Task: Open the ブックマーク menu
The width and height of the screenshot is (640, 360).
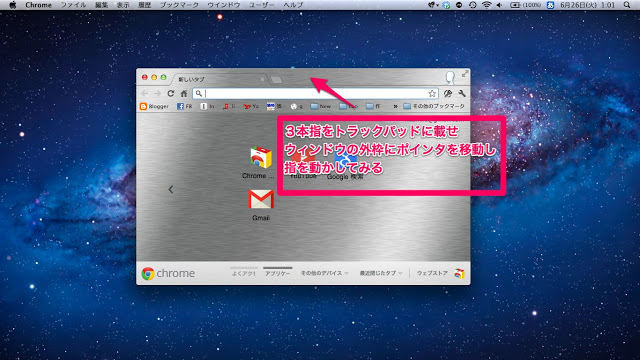Action: pyautogui.click(x=179, y=5)
